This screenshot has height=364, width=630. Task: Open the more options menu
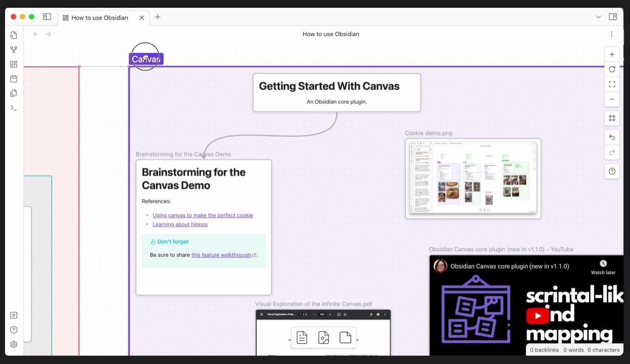pos(611,34)
